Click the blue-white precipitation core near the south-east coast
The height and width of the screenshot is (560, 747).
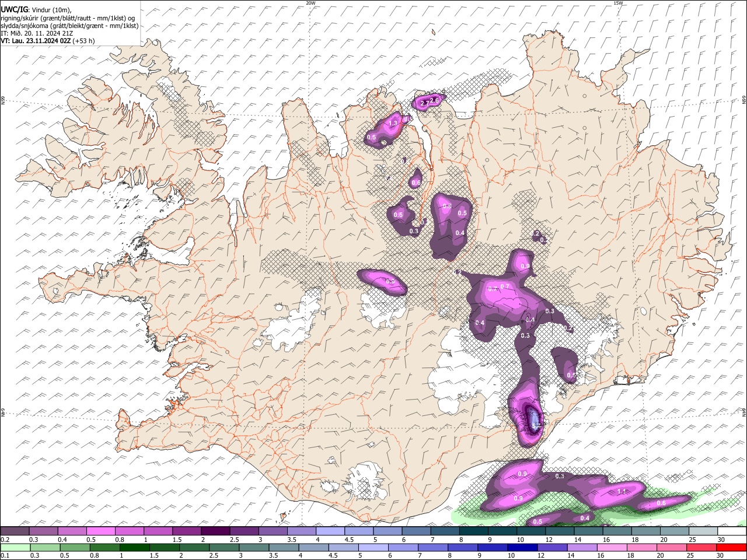(x=534, y=419)
